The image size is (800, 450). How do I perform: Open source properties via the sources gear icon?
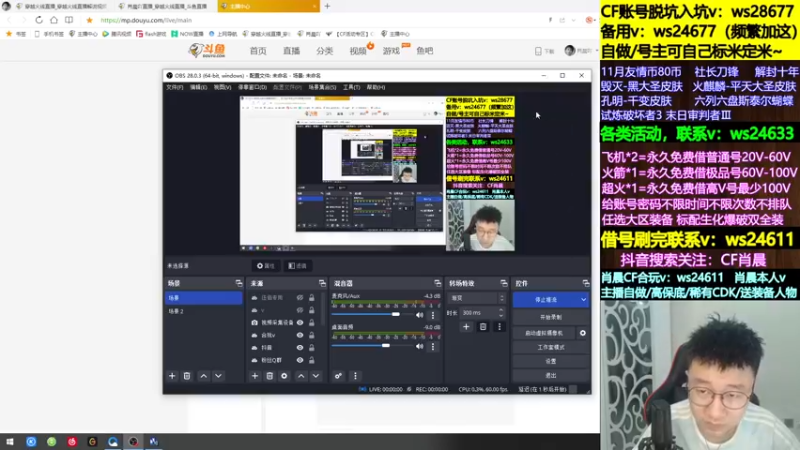(284, 376)
